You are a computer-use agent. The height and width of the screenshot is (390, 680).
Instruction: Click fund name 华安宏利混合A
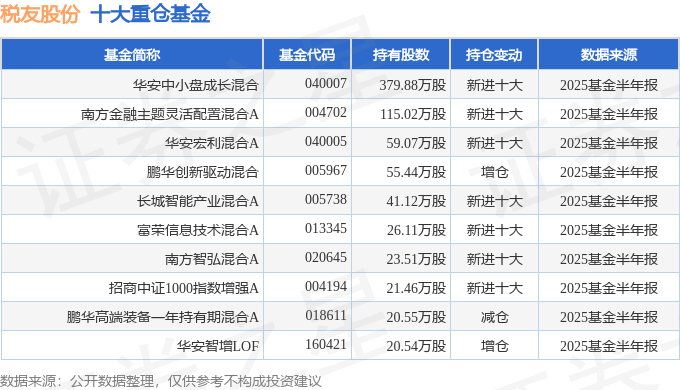(212, 143)
